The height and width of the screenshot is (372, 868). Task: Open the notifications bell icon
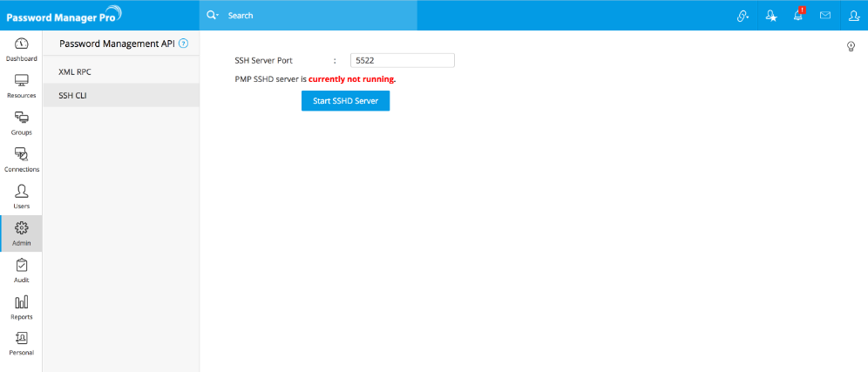(798, 16)
